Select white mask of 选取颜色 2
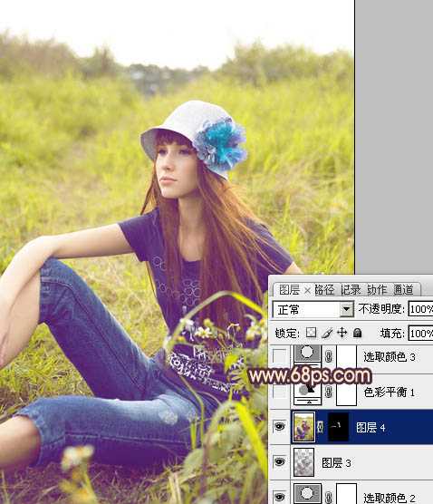Viewport: 433px width, 504px height. coord(346,494)
